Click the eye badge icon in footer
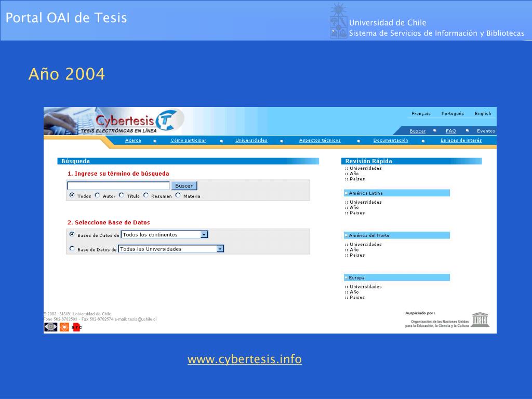The height and width of the screenshot is (399, 532). (x=51, y=327)
